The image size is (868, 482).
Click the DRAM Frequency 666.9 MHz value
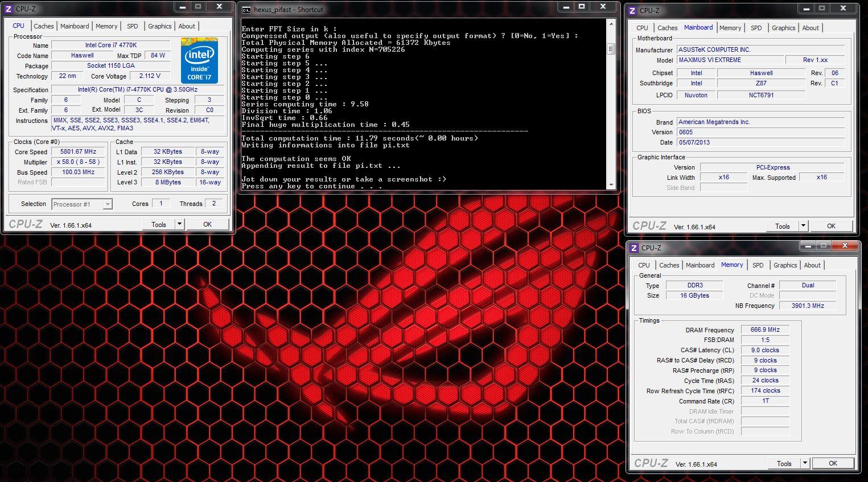tap(765, 330)
